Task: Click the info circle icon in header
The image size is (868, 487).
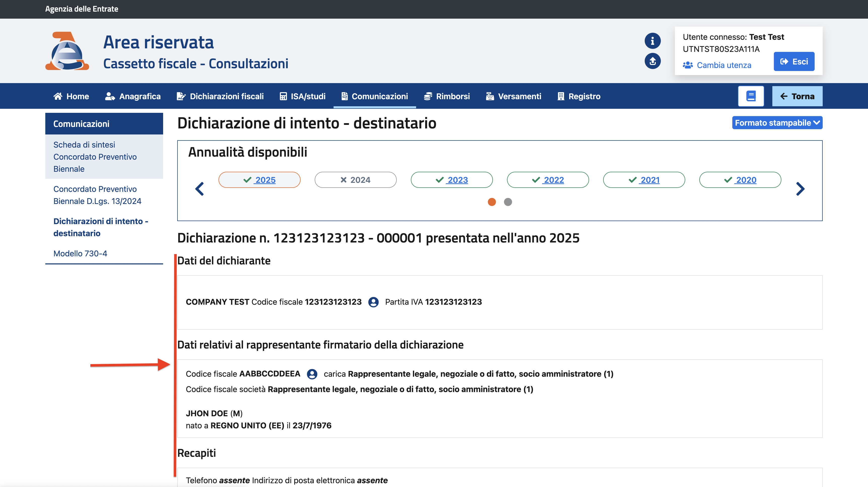Action: coord(652,41)
